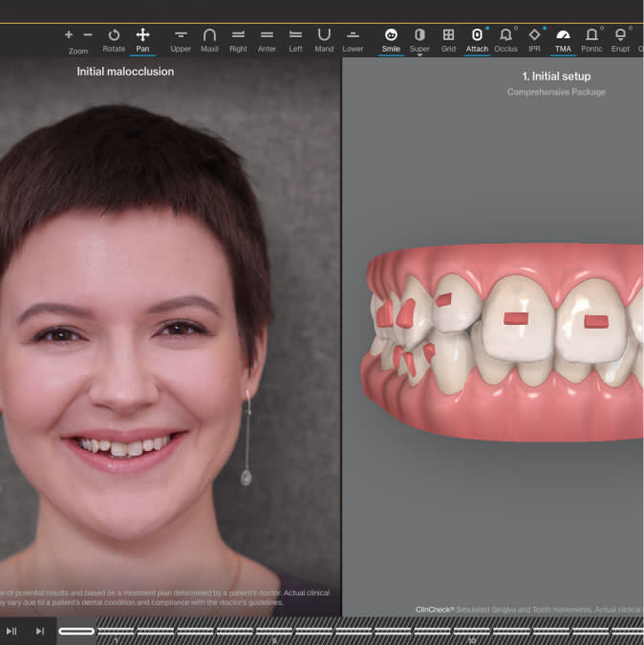Switch to Right side view

point(238,35)
